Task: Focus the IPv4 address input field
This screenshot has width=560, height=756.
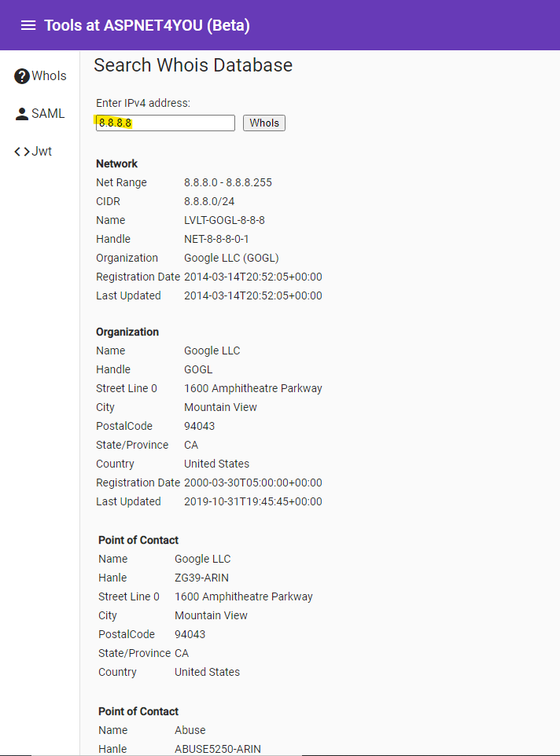Action: (165, 123)
